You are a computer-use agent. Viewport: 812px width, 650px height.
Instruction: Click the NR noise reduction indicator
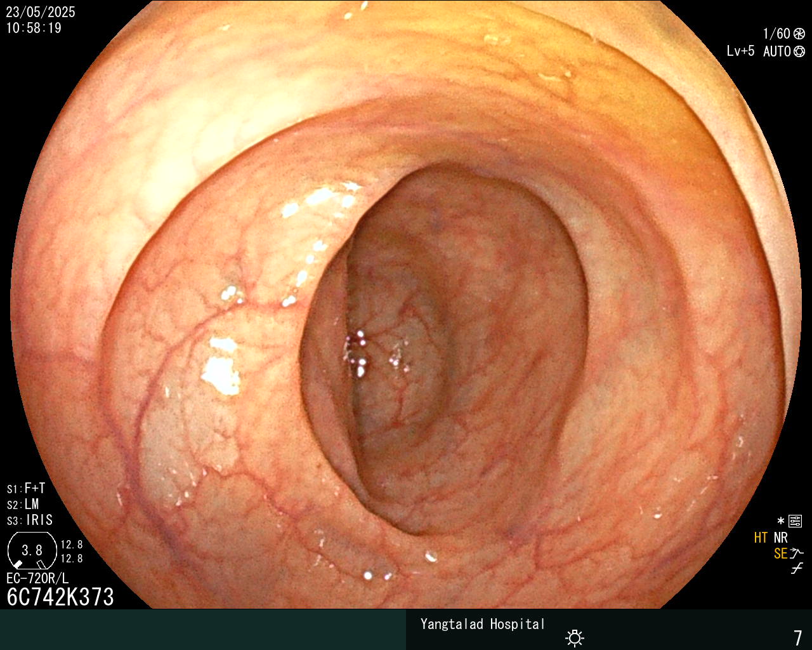[781, 538]
